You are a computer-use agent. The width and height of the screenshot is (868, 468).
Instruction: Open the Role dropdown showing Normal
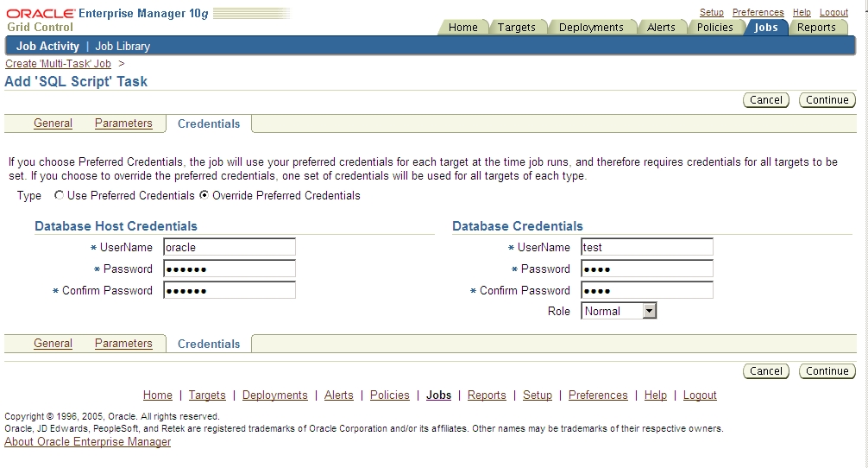tap(619, 311)
